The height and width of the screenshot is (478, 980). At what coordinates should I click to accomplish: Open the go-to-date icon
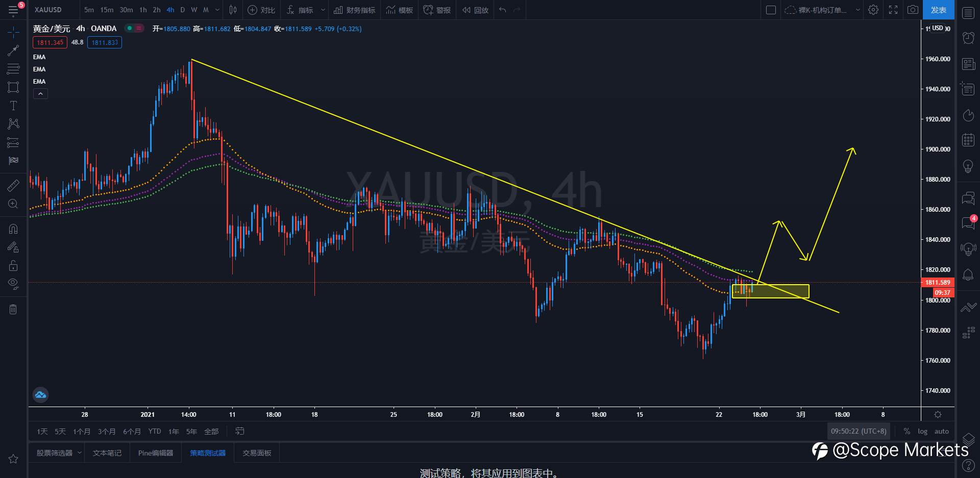tap(239, 432)
